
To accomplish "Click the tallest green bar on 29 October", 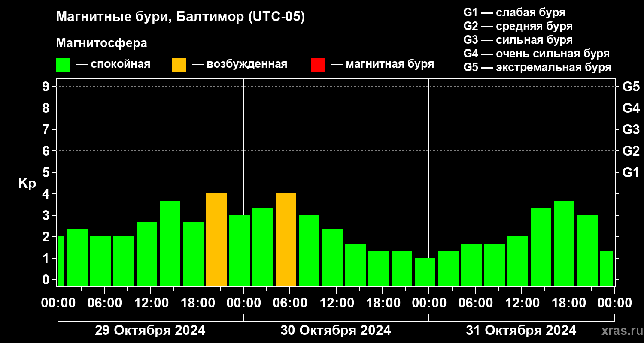I will [x=170, y=244].
